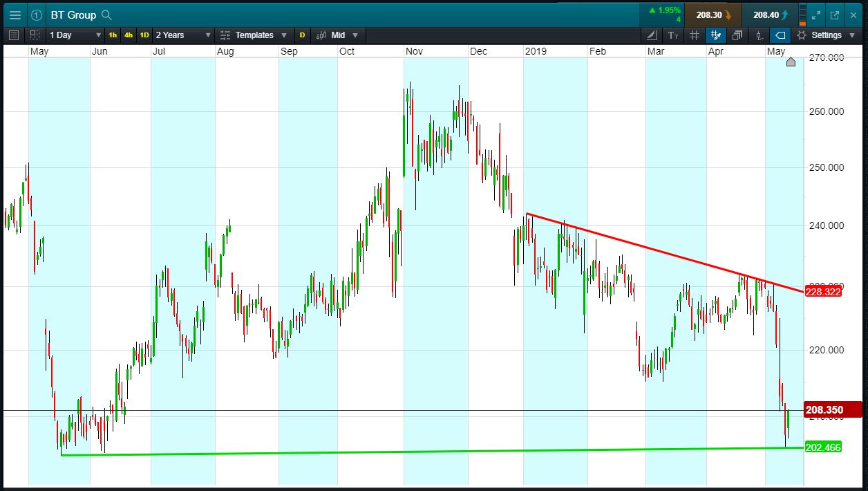Image resolution: width=868 pixels, height=491 pixels.
Task: Toggle the price label tag icon
Action: (780, 35)
